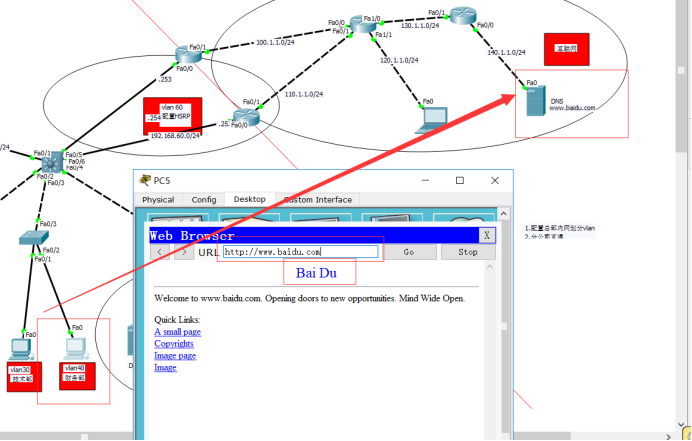The width and height of the screenshot is (692, 441).
Task: Select the router connected to 140.1.1.0/24
Action: (x=463, y=15)
